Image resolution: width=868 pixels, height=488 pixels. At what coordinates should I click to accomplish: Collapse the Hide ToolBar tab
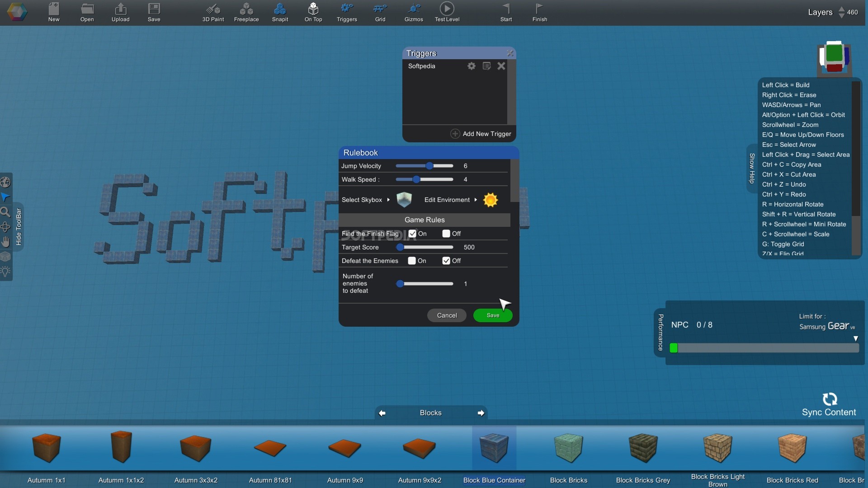(19, 227)
